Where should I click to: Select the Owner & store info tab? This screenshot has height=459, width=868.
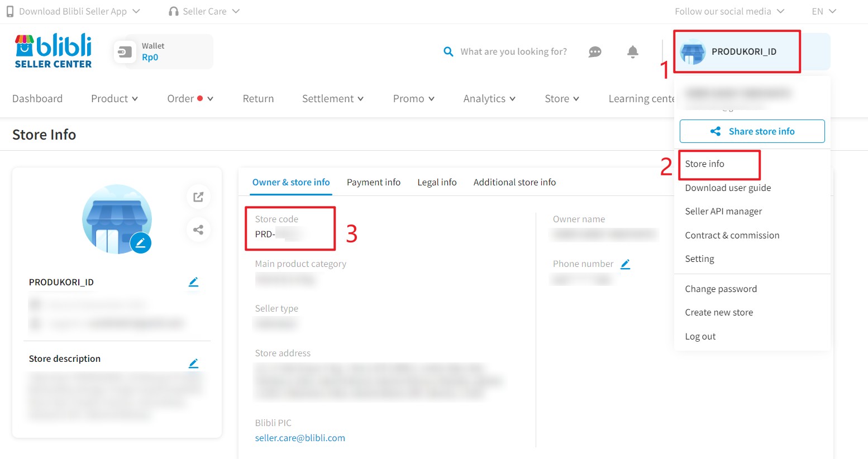point(291,183)
